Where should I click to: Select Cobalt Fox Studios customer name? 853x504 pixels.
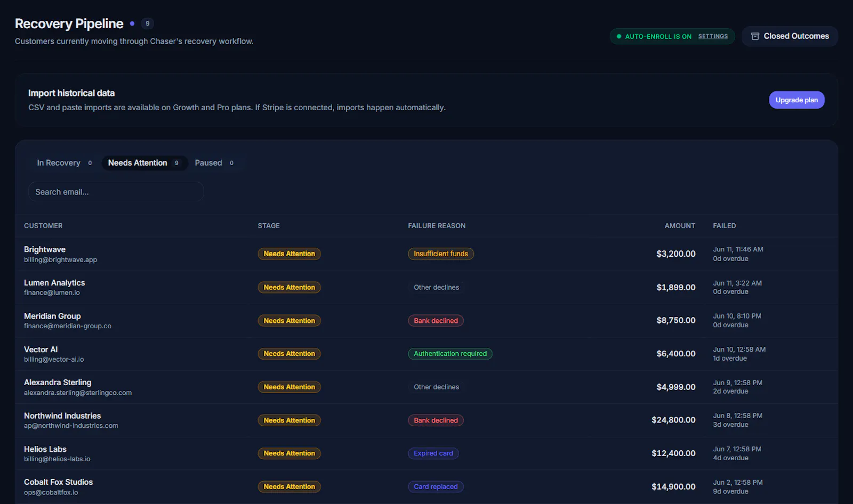[58, 482]
